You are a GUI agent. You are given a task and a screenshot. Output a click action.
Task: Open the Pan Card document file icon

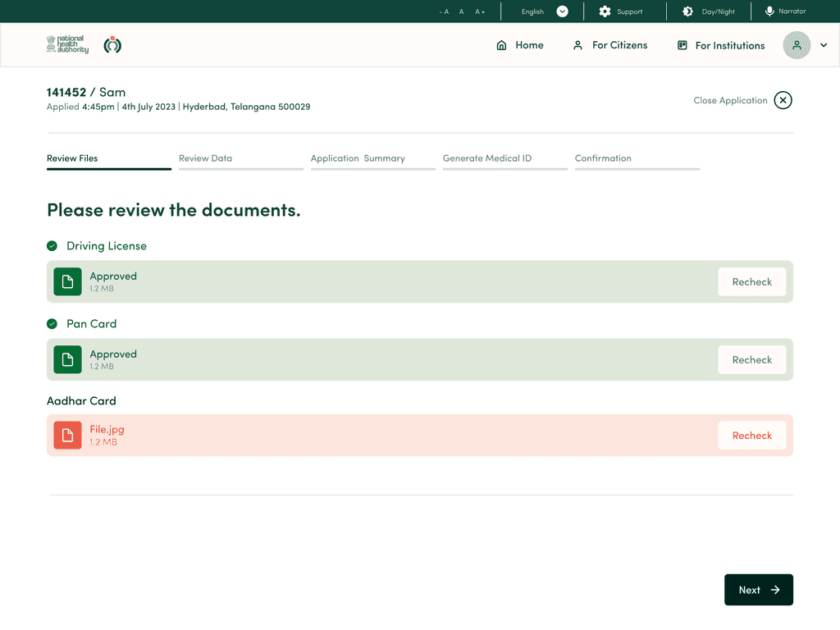point(67,359)
